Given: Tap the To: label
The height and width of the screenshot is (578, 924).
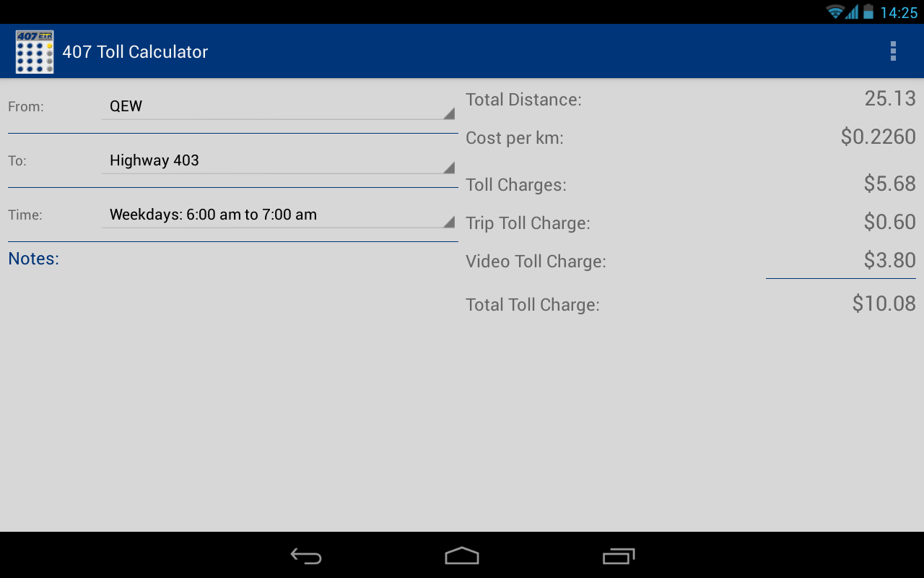Looking at the screenshot, I should tap(17, 161).
